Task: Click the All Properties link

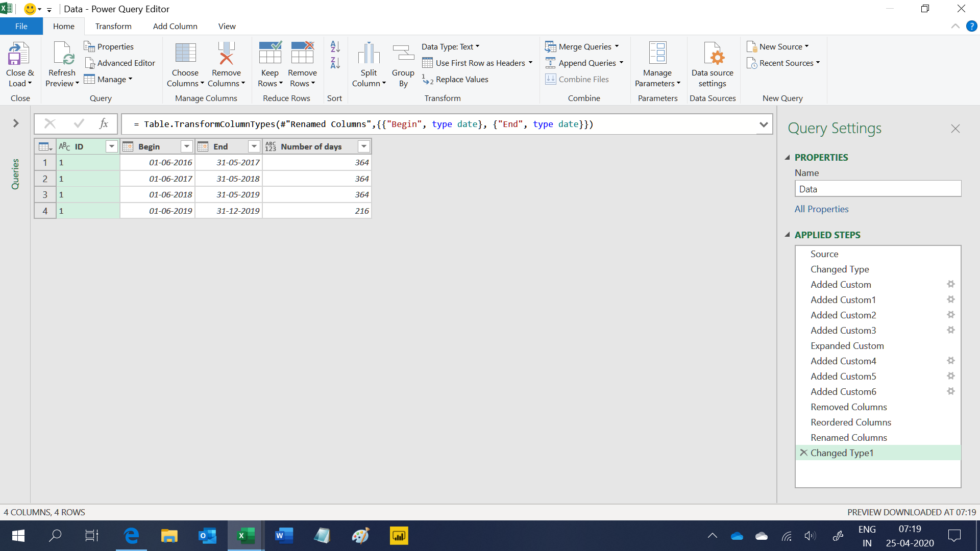Action: pos(821,209)
